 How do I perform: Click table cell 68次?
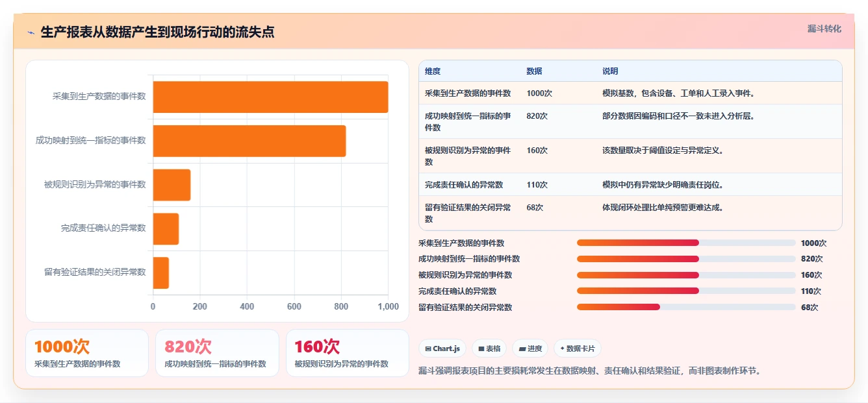click(535, 208)
